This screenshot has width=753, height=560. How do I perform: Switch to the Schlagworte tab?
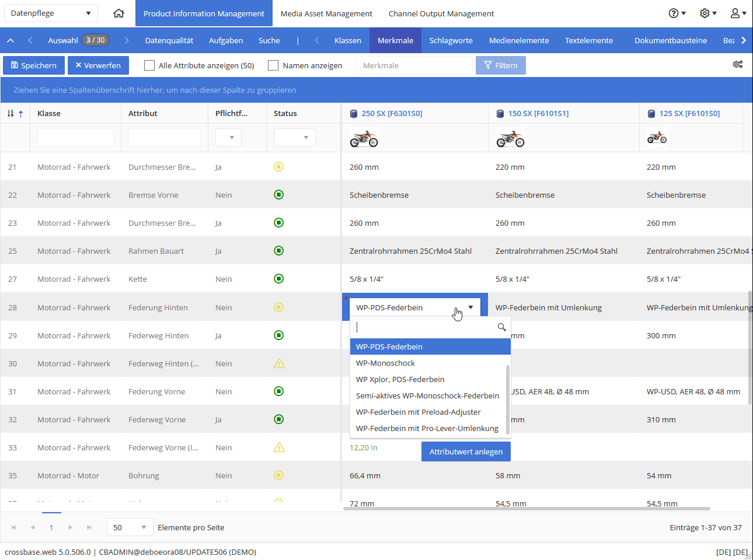[451, 40]
